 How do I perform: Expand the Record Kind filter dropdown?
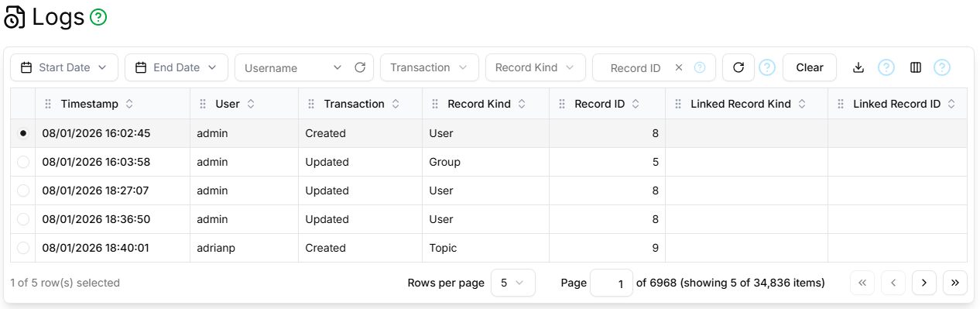[x=536, y=67]
